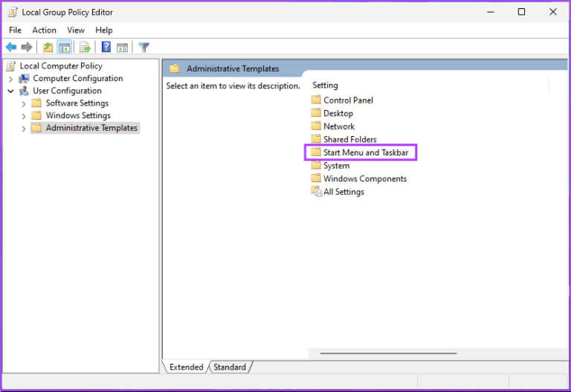Click folder icon in Administrative Templates header
The height and width of the screenshot is (392, 571).
[175, 68]
